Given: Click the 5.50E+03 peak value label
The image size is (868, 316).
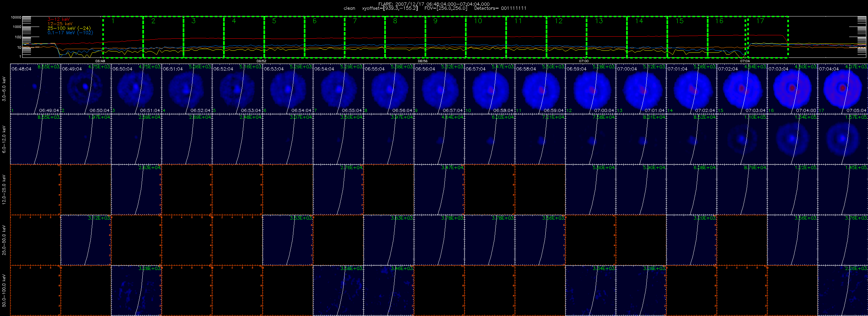Looking at the screenshot, I should tap(553, 67).
